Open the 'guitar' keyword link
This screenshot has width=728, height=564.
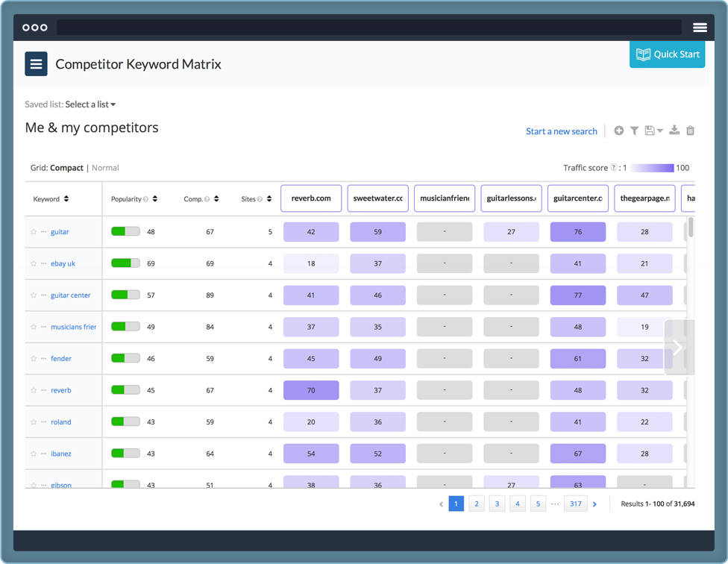(60, 231)
